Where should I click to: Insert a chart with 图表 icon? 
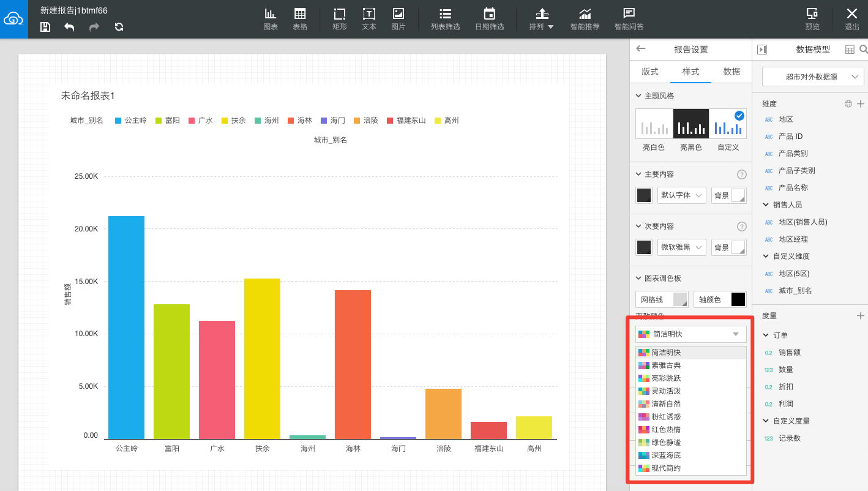[271, 19]
